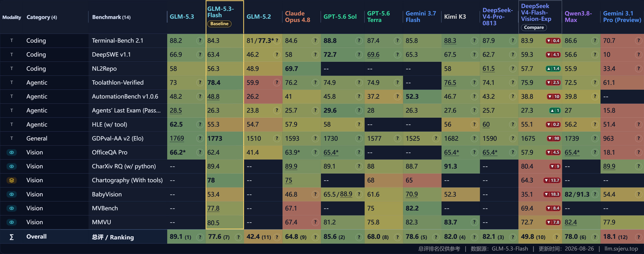Select the Kimi K3 column header

pos(455,17)
